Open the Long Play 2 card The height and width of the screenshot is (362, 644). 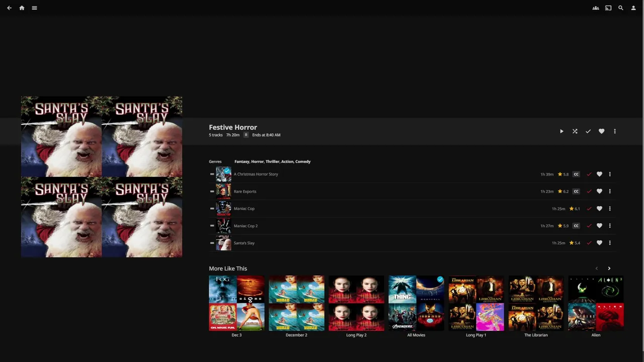pos(356,303)
